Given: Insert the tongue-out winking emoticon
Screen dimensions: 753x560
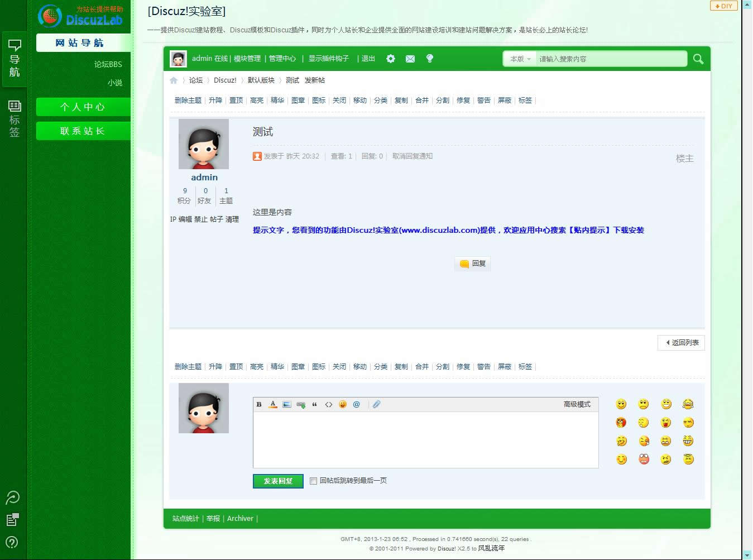Looking at the screenshot, I should (666, 422).
